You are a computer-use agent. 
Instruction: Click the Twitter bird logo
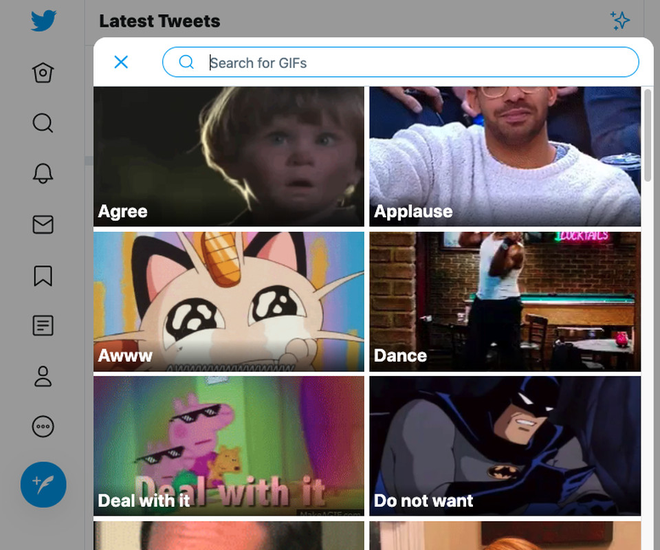(x=43, y=21)
